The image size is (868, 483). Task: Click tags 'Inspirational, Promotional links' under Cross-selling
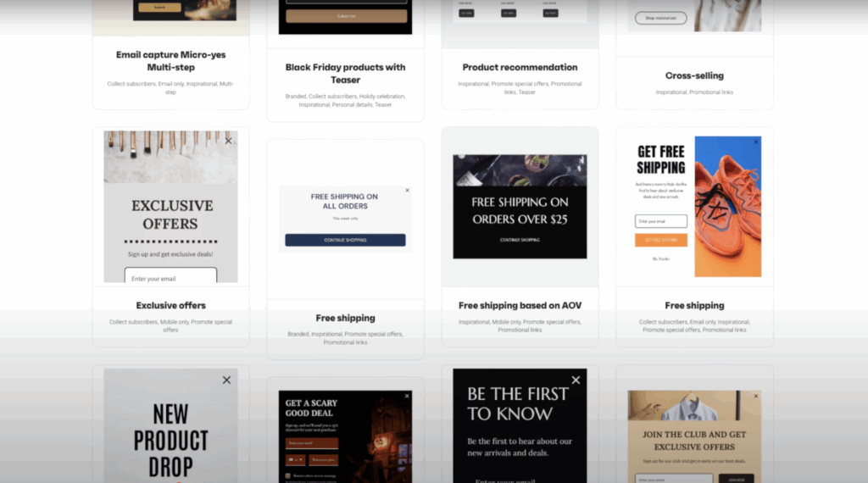tap(694, 92)
